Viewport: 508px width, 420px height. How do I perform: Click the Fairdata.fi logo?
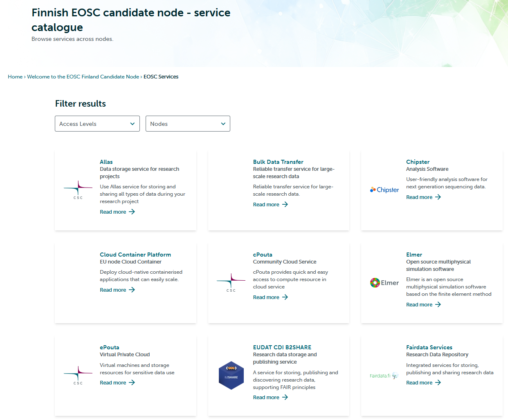pos(384,375)
